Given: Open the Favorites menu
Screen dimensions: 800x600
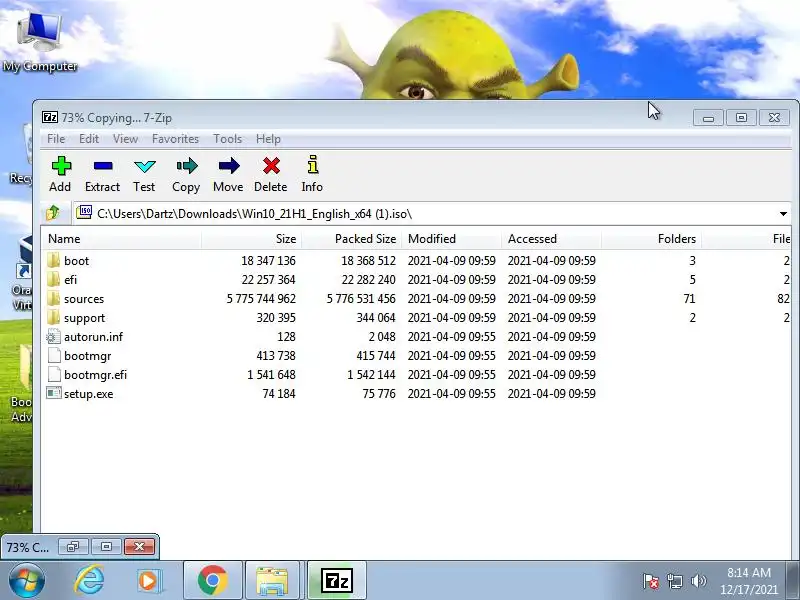Looking at the screenshot, I should pos(175,139).
